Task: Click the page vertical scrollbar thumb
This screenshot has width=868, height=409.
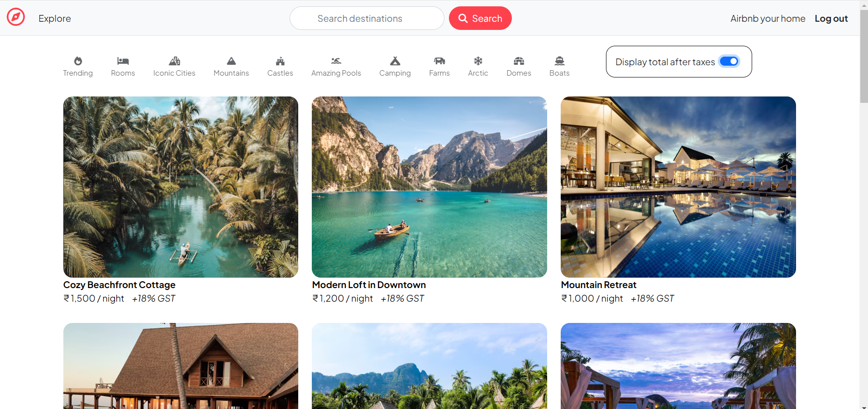Action: [863, 54]
